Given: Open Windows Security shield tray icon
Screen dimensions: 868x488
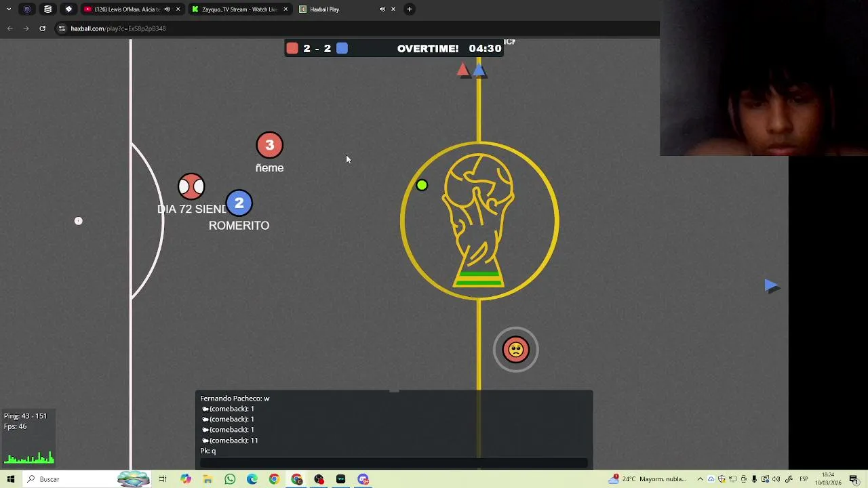Looking at the screenshot, I should click(x=722, y=479).
